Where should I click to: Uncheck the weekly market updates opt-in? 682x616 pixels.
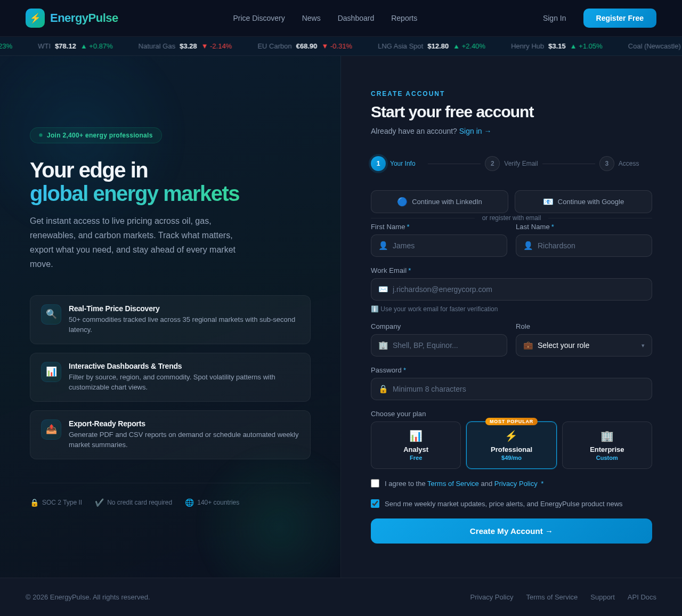pos(375,503)
